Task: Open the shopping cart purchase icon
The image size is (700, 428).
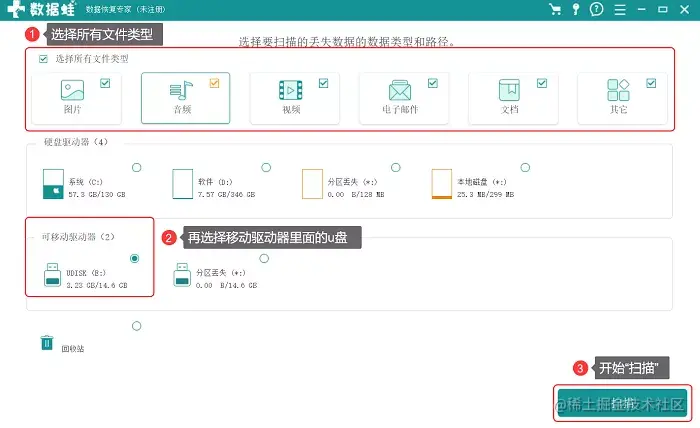Action: pyautogui.click(x=555, y=9)
